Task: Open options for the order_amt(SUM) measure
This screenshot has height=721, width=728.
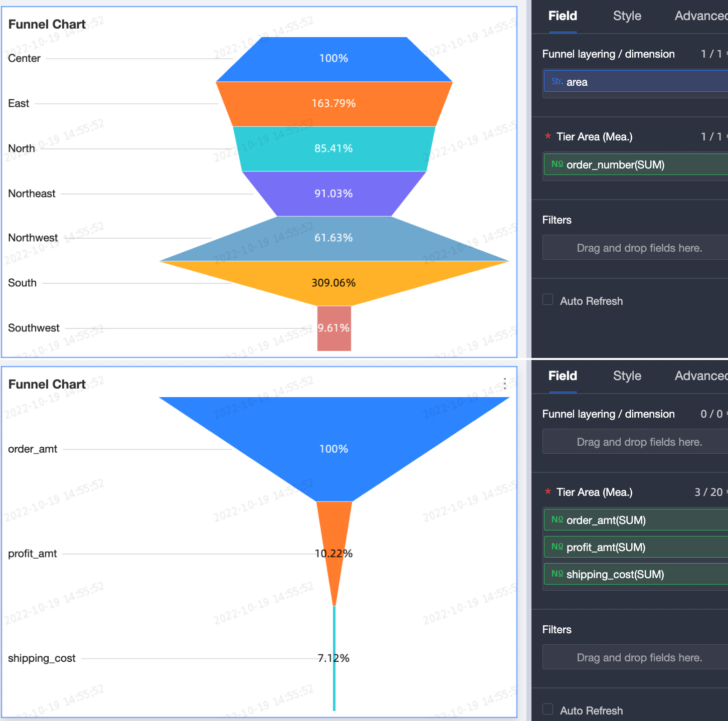Action: tap(634, 520)
